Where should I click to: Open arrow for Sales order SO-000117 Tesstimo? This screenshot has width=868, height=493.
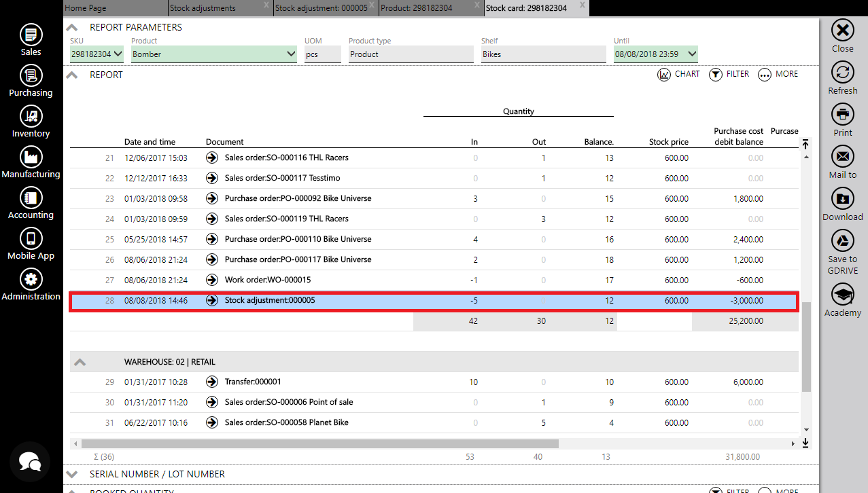click(212, 178)
